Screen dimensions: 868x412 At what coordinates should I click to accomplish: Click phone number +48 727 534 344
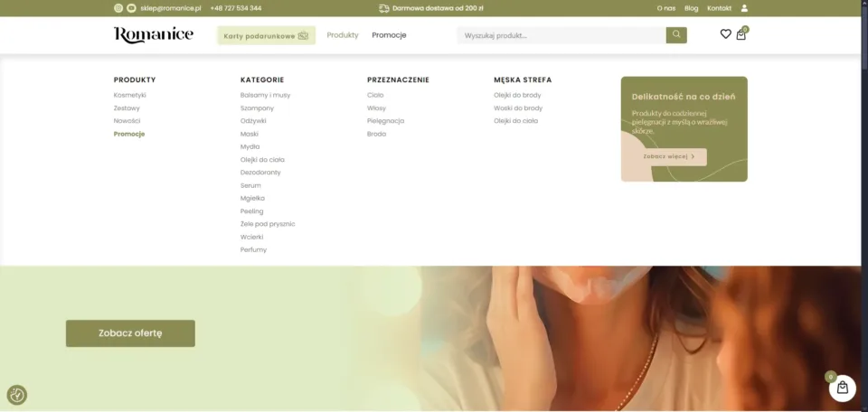[236, 8]
